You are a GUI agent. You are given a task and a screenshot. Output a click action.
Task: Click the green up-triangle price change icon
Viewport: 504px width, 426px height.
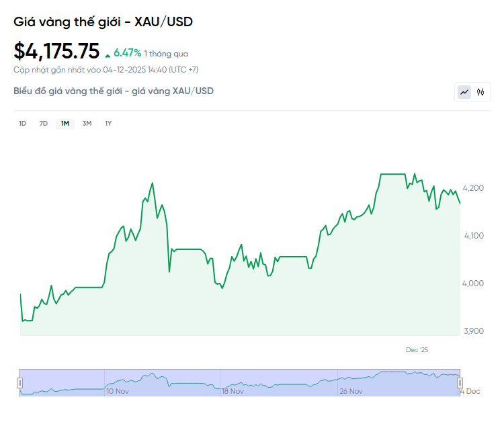[108, 53]
